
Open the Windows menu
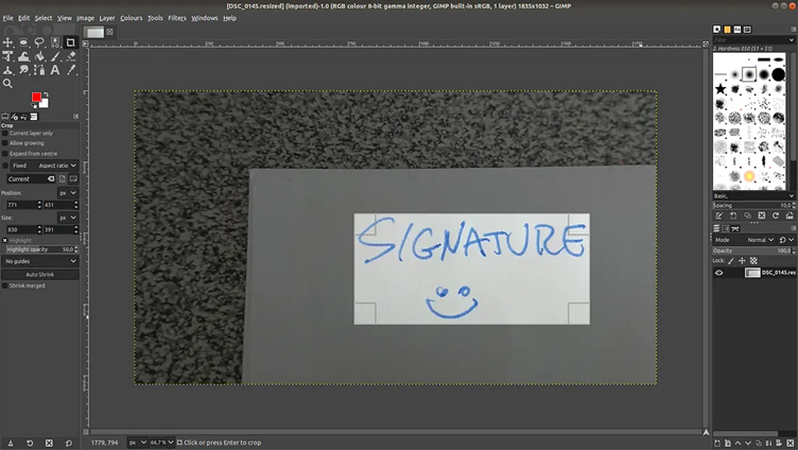point(205,18)
